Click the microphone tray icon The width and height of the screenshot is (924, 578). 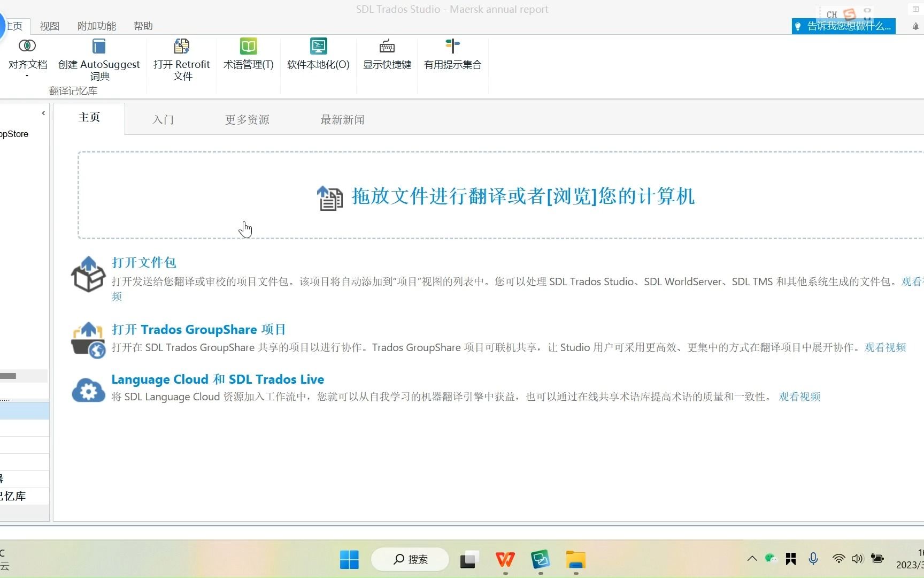813,559
